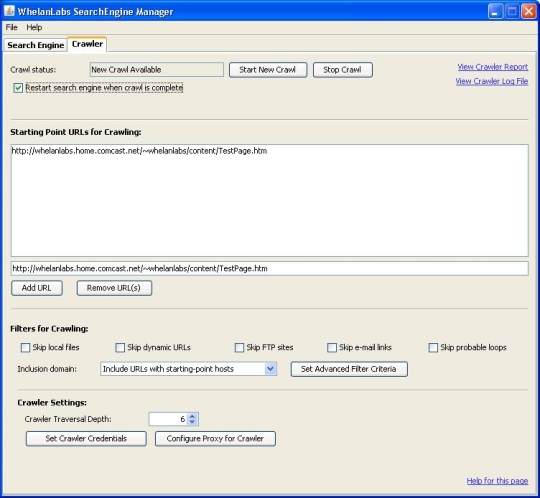Decrease Crawler Traversal Depth with down arrow
Screen dimensions: 540x498
click(x=193, y=423)
